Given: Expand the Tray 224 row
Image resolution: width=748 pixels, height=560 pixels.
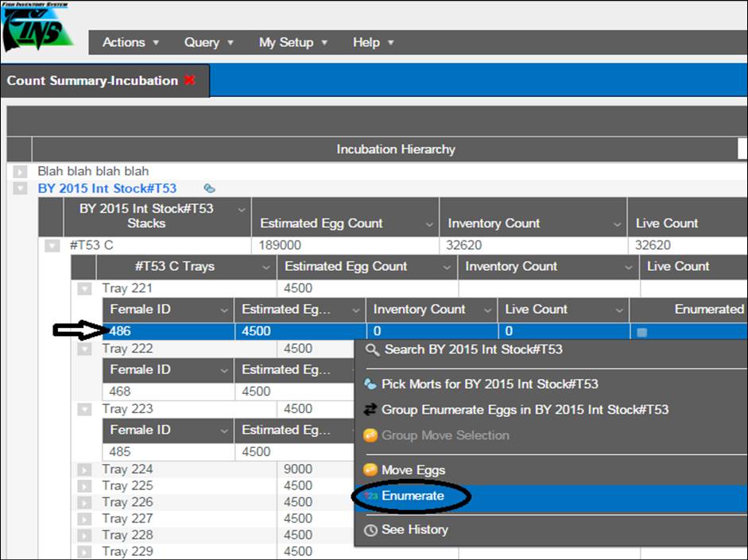Looking at the screenshot, I should click(84, 469).
